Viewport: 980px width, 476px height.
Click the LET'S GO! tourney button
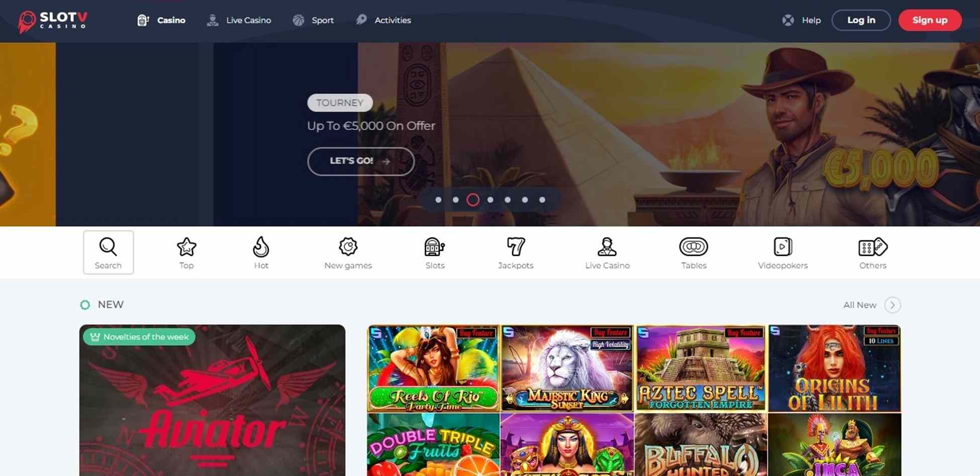click(x=361, y=161)
